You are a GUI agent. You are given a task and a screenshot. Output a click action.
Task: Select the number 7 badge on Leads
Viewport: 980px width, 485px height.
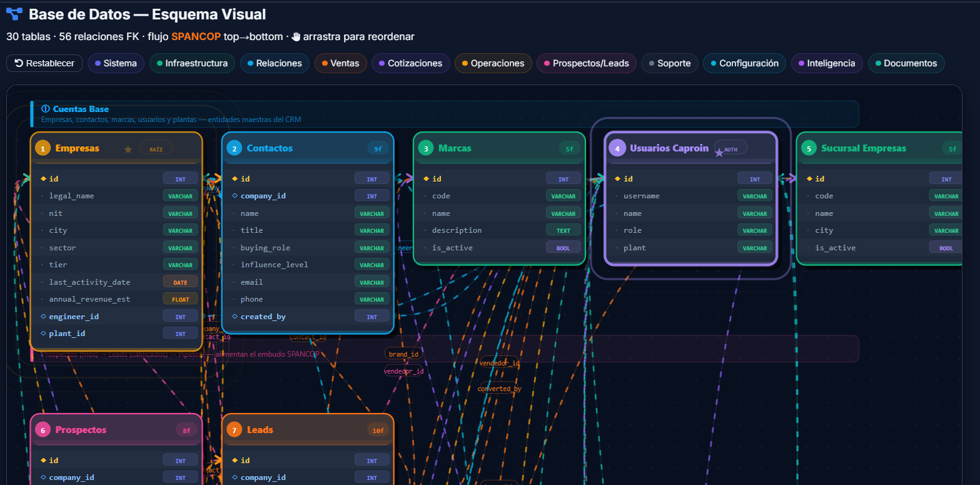click(234, 430)
